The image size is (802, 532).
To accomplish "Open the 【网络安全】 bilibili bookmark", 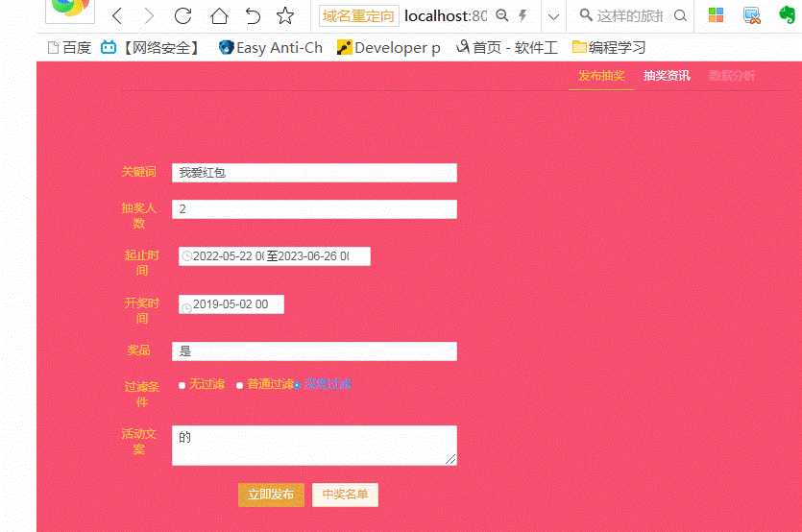I will tap(151, 48).
